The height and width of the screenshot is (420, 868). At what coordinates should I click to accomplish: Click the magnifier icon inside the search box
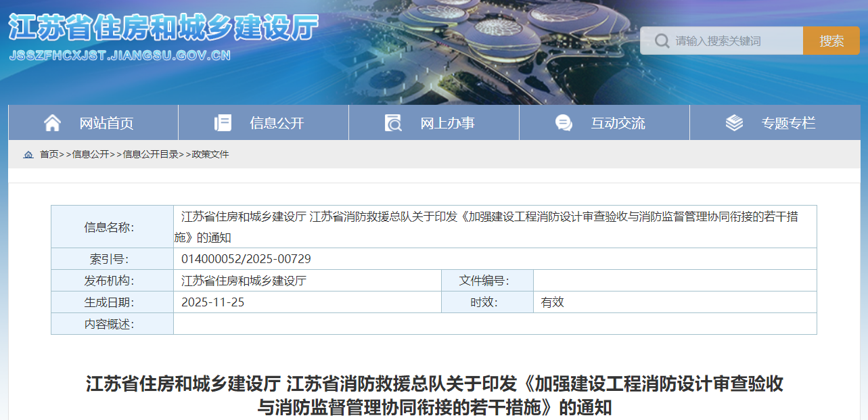(661, 41)
